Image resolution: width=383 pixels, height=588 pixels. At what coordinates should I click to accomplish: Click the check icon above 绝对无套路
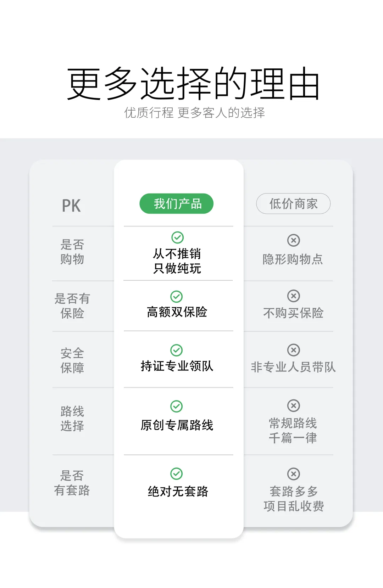click(x=177, y=474)
